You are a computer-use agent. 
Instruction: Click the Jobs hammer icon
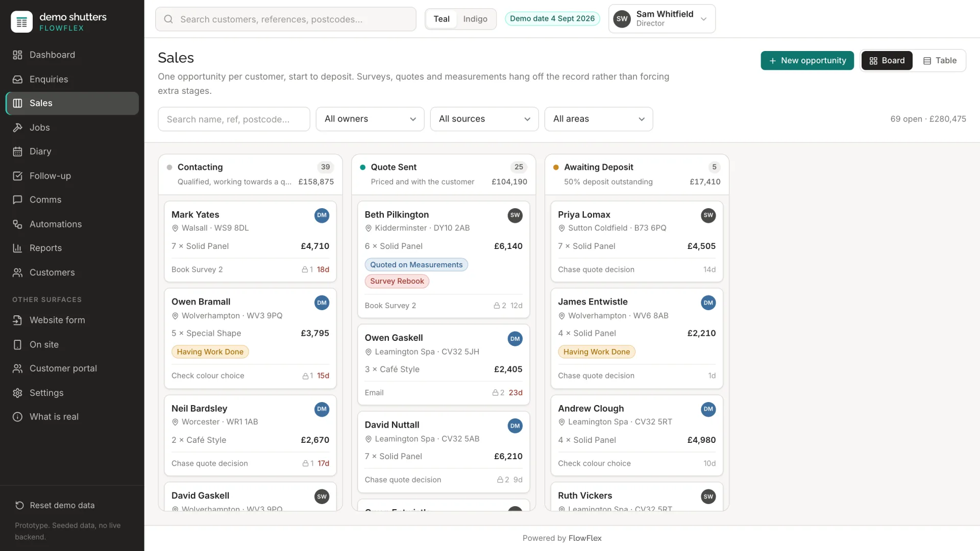click(17, 128)
